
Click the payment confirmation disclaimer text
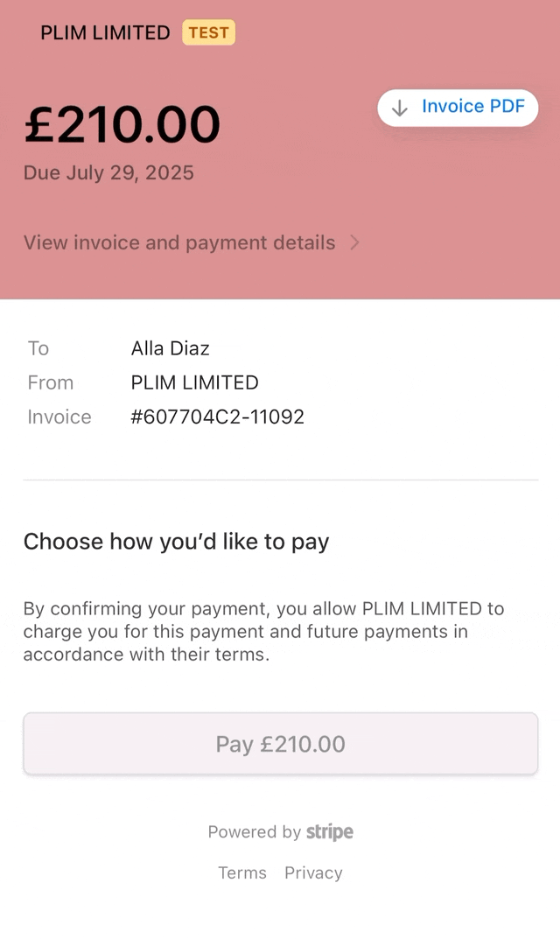263,631
